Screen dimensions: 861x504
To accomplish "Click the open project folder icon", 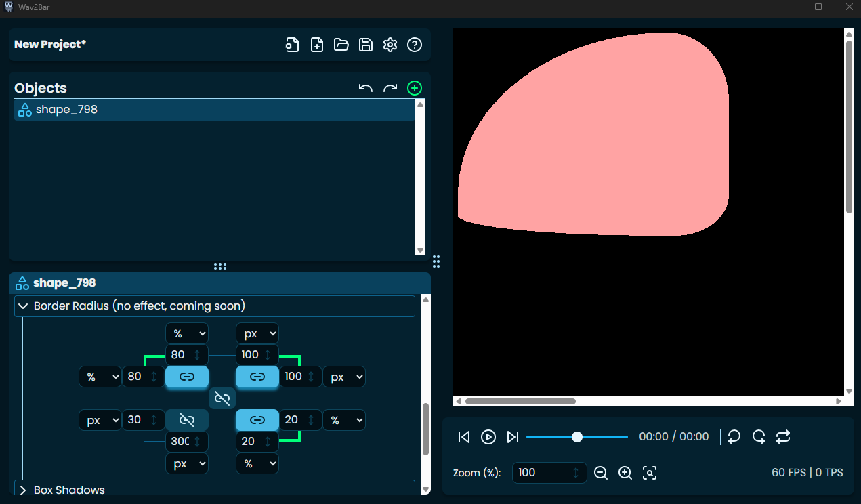I will pos(341,45).
